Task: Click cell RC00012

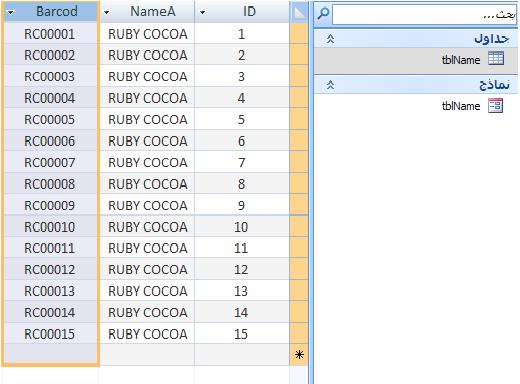Action: point(50,269)
